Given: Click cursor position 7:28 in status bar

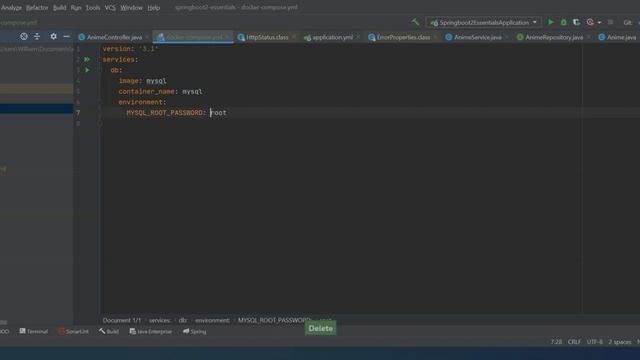Looking at the screenshot, I should click(556, 342).
